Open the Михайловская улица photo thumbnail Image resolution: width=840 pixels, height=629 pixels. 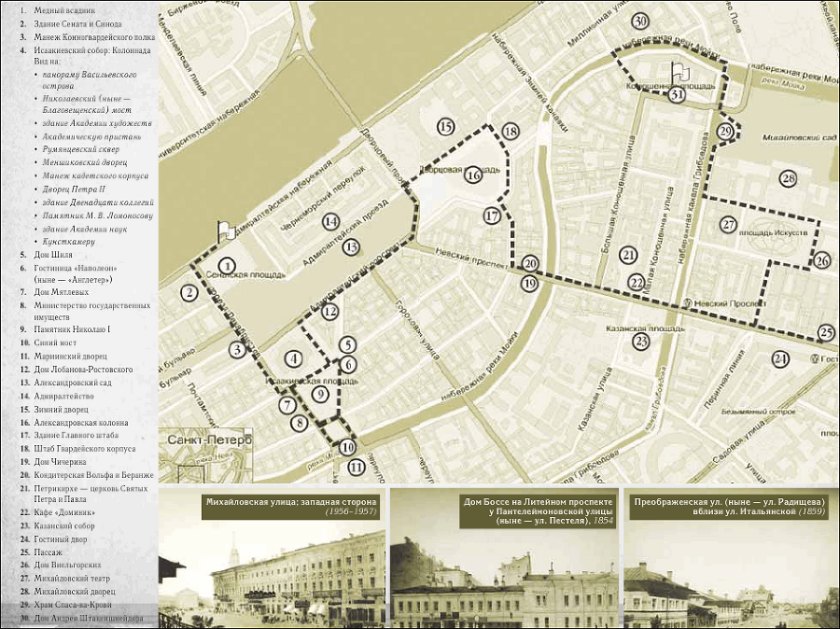click(273, 558)
